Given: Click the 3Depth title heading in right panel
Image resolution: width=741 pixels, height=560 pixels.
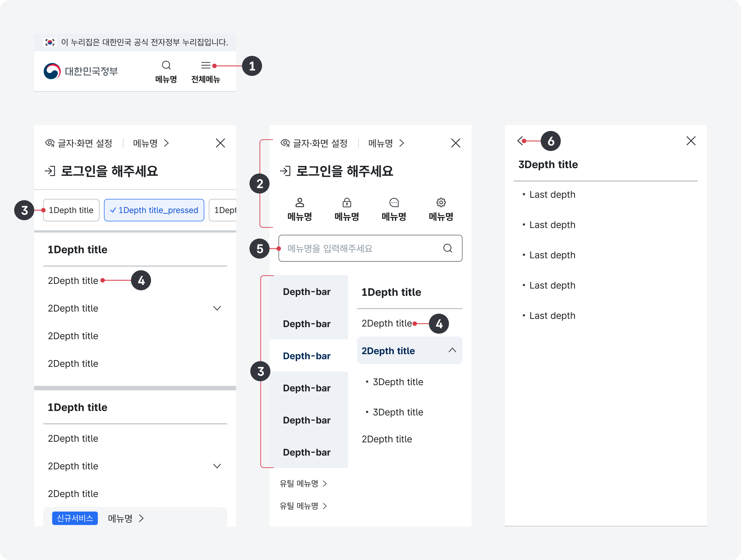Looking at the screenshot, I should point(548,164).
